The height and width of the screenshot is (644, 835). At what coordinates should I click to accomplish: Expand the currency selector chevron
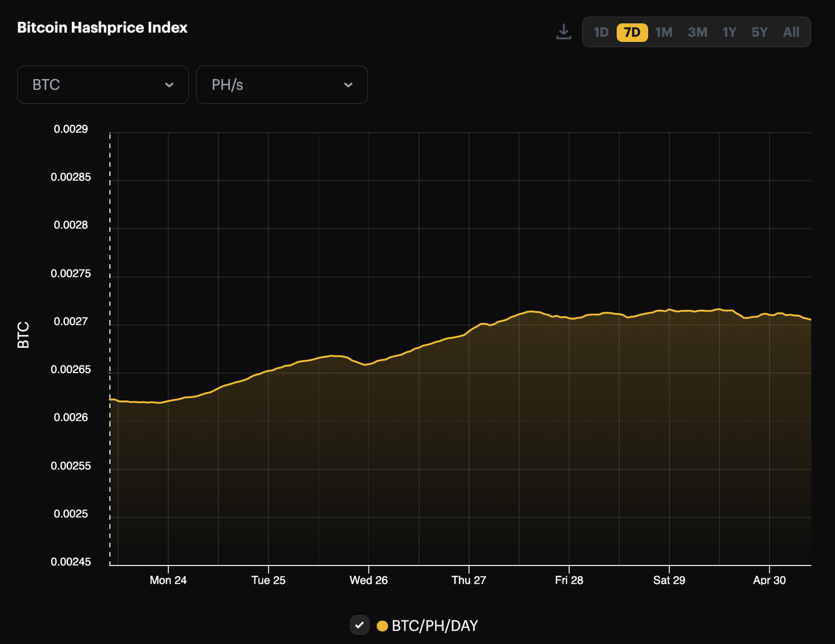click(x=170, y=85)
